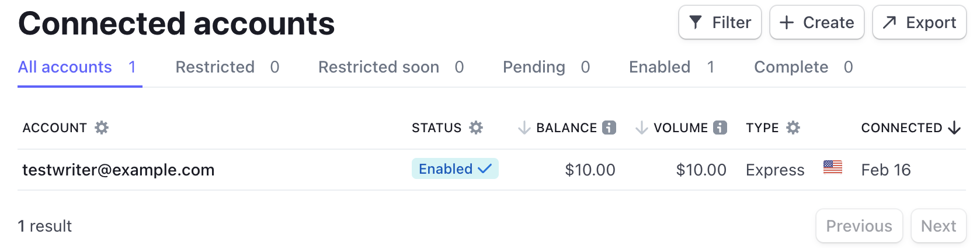Click the funnel icon in Filter
Screen dimensions: 980x248
[696, 22]
